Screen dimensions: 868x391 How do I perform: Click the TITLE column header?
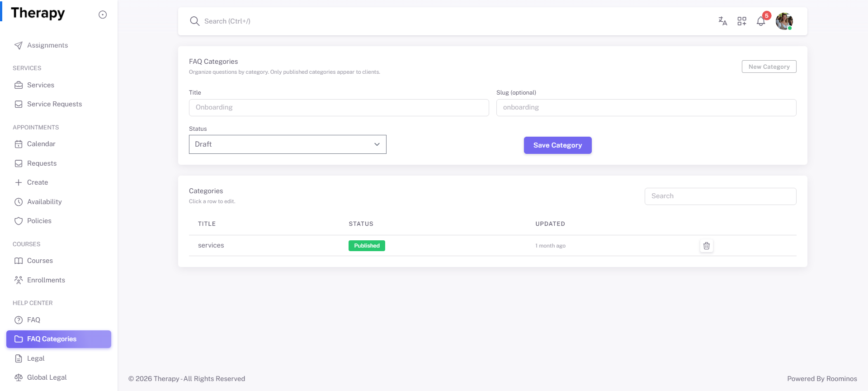tap(207, 224)
